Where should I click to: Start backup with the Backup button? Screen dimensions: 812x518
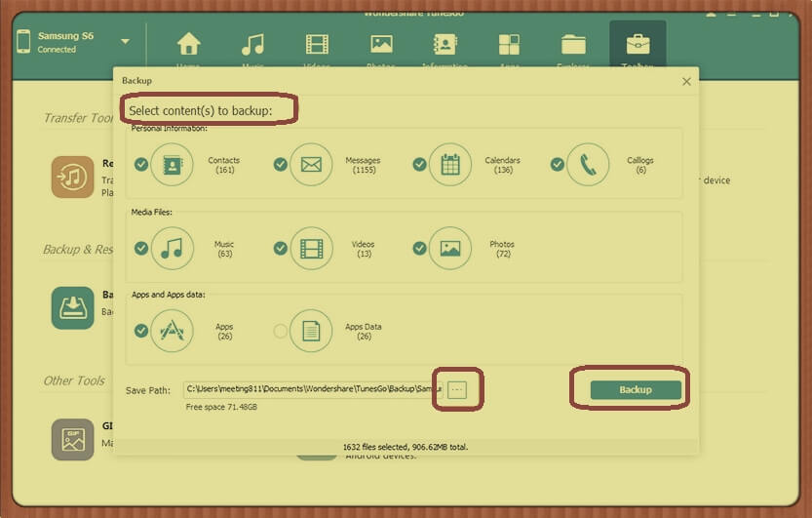tap(636, 390)
